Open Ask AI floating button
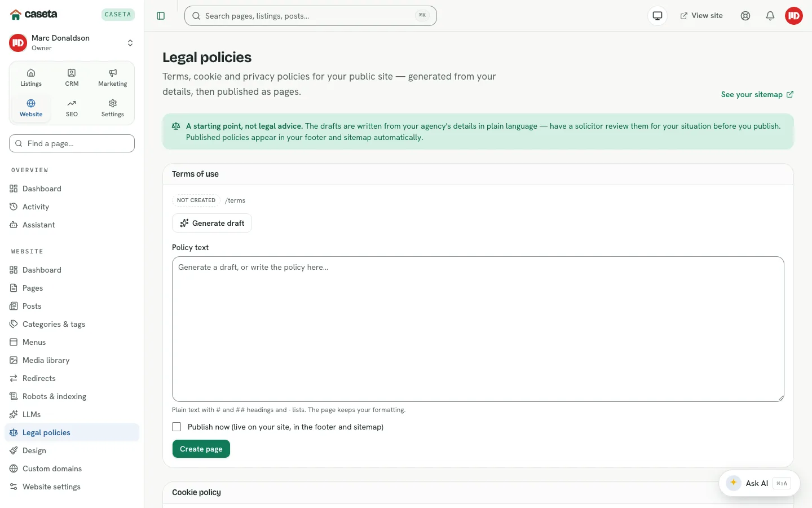The height and width of the screenshot is (508, 812). click(x=759, y=483)
